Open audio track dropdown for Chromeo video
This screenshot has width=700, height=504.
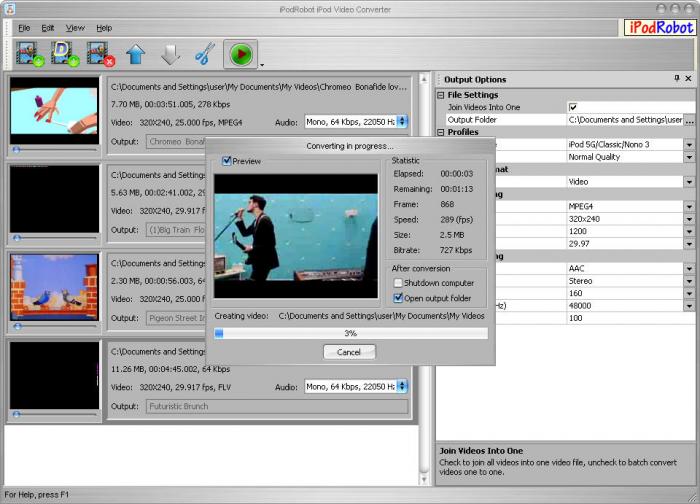402,121
